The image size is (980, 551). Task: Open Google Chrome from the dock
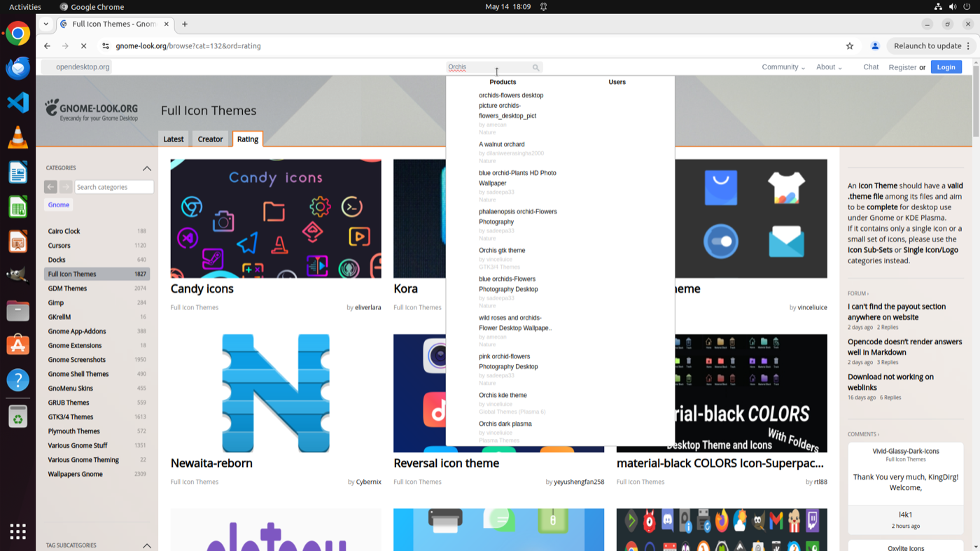coord(17,34)
